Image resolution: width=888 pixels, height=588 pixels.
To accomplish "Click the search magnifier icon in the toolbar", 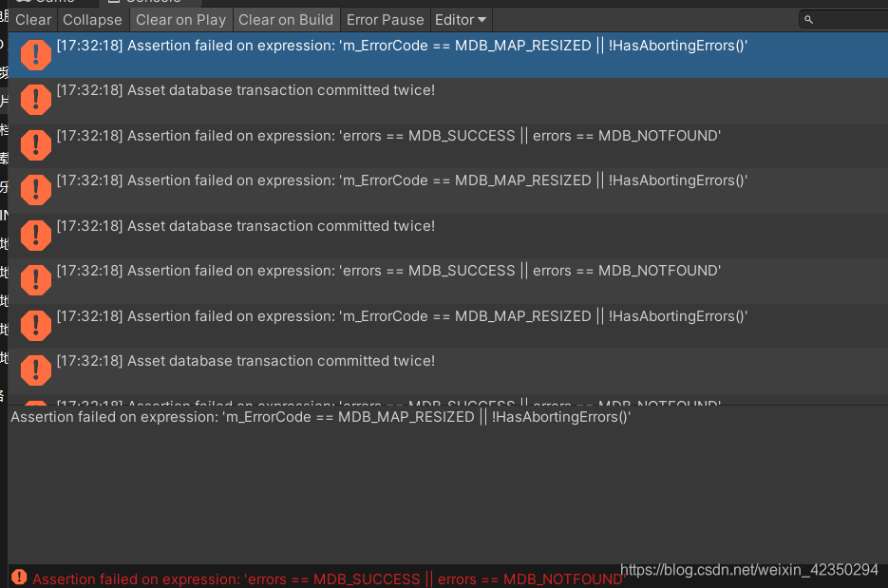I will coord(808,19).
